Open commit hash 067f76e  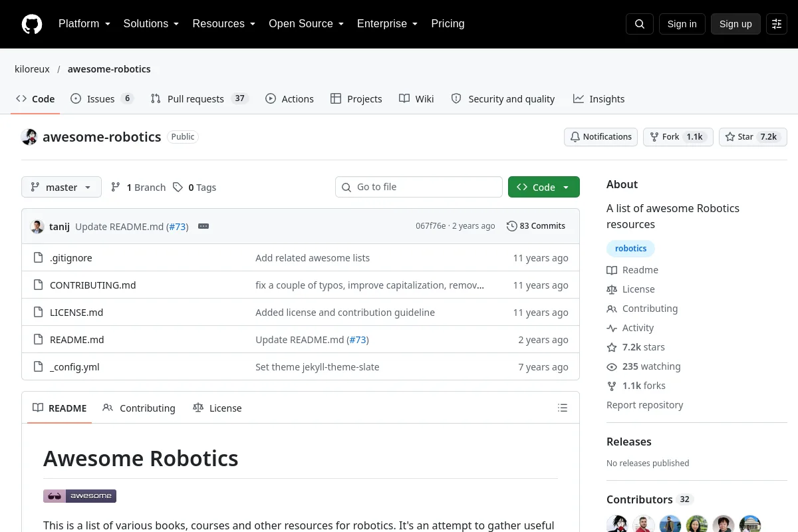pos(431,226)
